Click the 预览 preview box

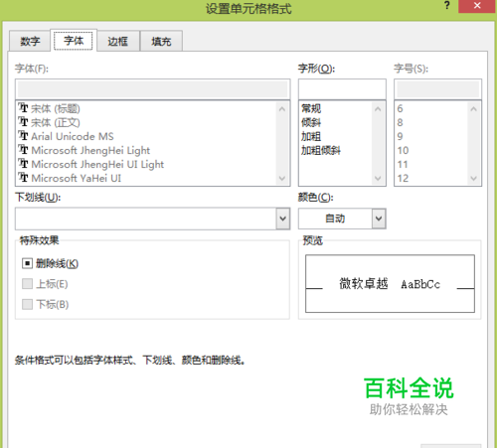pos(390,283)
